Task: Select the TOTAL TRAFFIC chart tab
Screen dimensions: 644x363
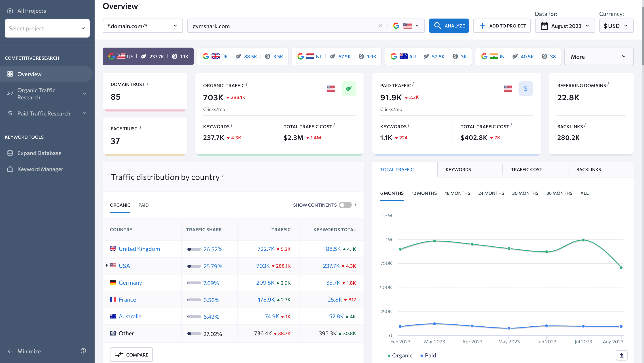Action: tap(405, 169)
